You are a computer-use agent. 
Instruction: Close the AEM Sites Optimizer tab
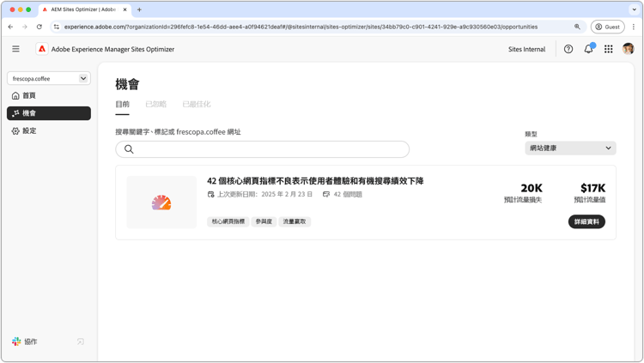[125, 9]
